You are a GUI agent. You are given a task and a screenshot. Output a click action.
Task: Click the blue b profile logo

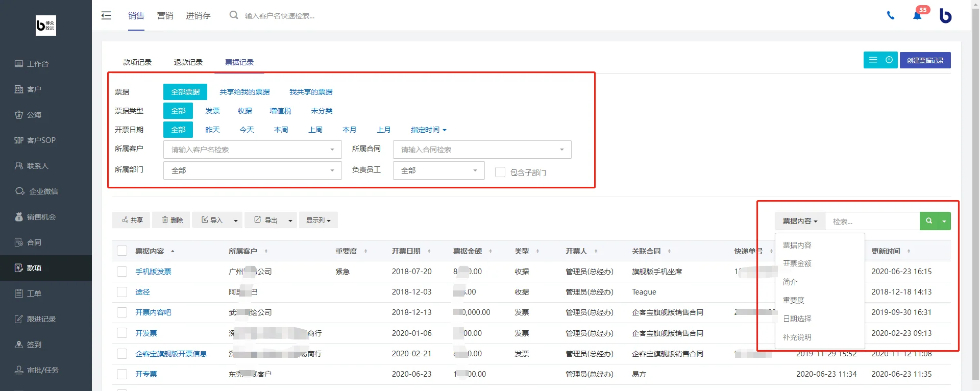[x=946, y=16]
